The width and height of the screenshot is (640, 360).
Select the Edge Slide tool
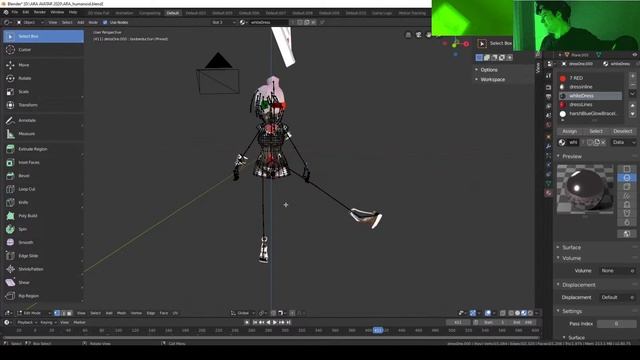click(x=43, y=256)
